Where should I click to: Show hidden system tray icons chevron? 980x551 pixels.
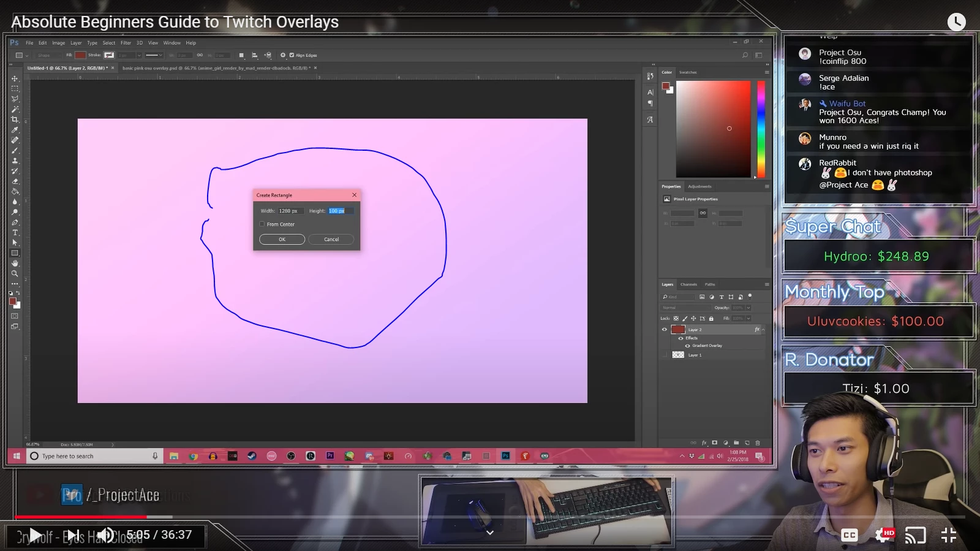click(682, 456)
